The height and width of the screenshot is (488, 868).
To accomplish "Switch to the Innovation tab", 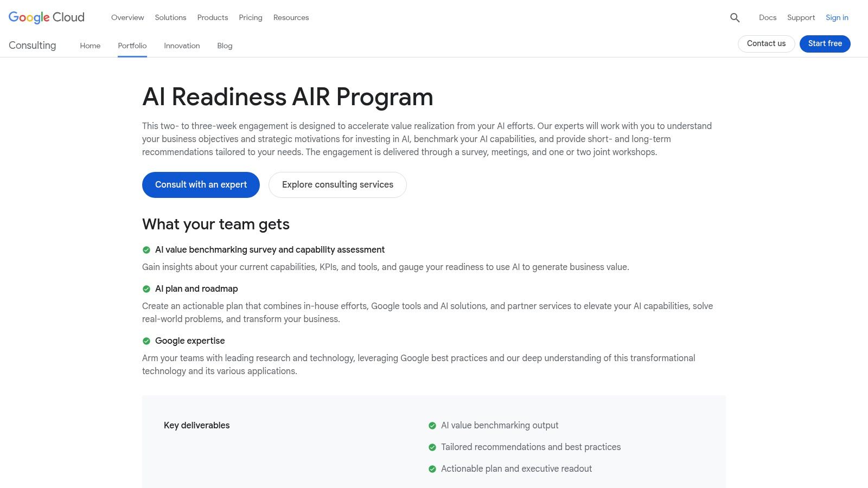I will (x=182, y=46).
